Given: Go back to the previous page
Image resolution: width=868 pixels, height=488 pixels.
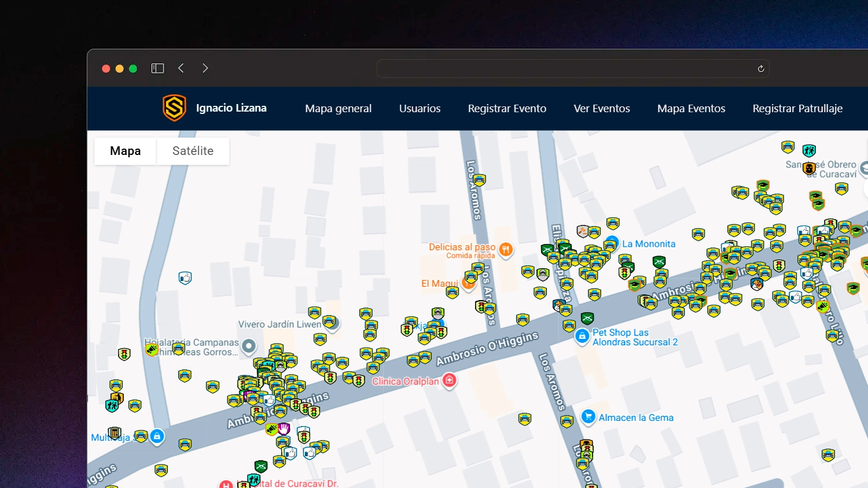Looking at the screenshot, I should pyautogui.click(x=181, y=68).
